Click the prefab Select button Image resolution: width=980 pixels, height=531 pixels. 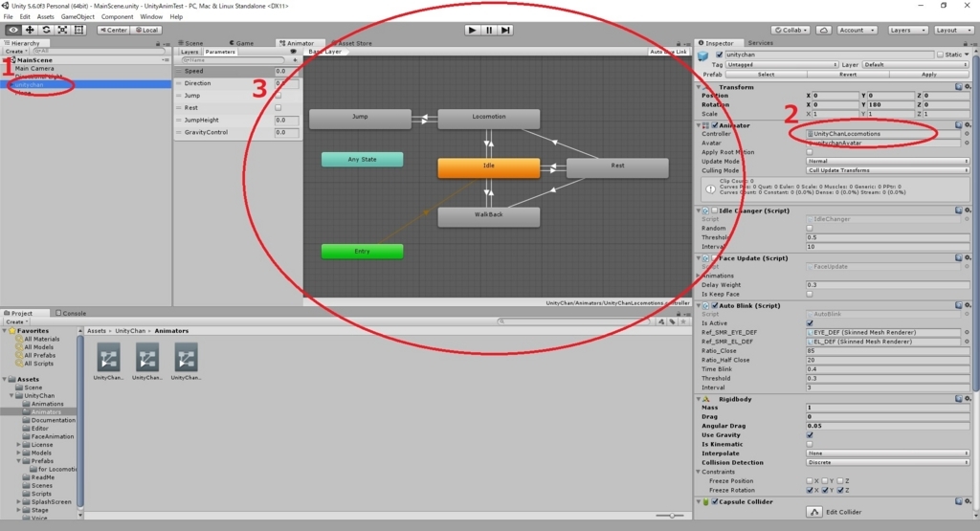[767, 75]
